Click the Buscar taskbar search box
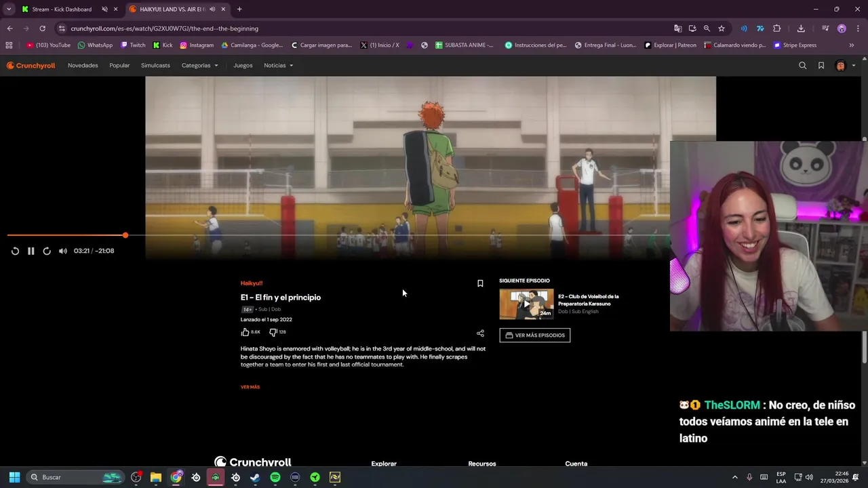Screen dimensions: 868x488 76,477
